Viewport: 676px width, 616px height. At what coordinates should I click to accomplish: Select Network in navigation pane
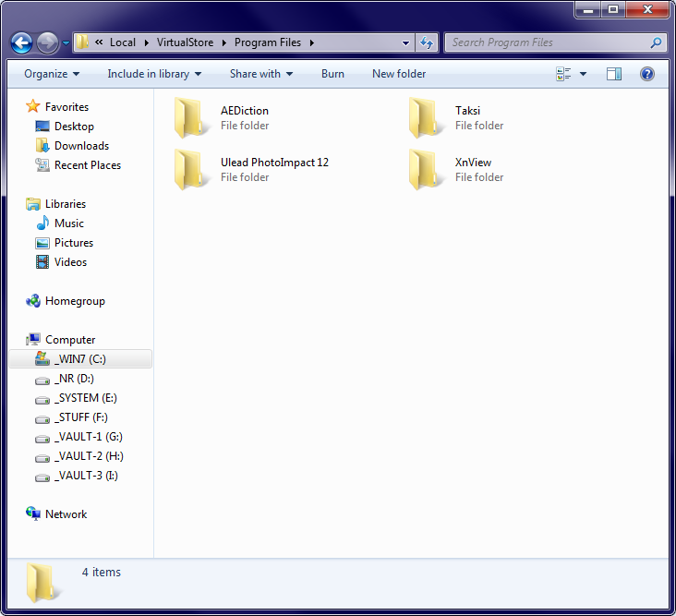66,514
